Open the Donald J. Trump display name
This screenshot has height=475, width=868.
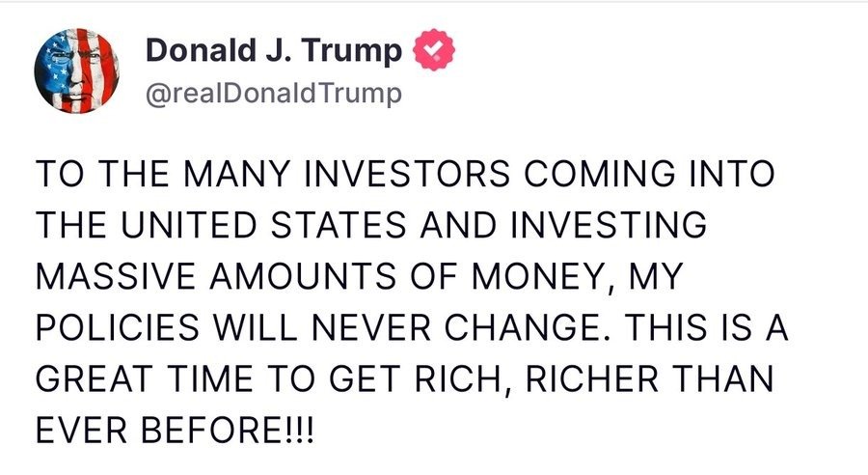click(x=274, y=50)
